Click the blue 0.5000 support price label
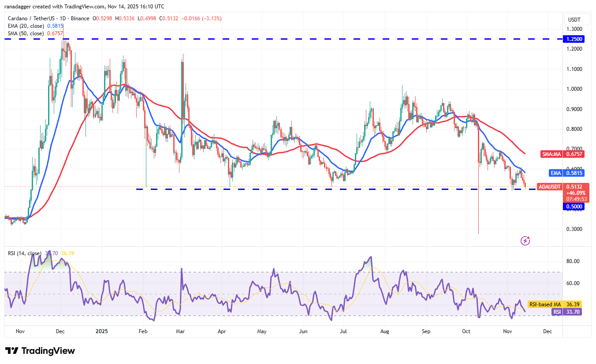596x364 pixels. click(574, 206)
